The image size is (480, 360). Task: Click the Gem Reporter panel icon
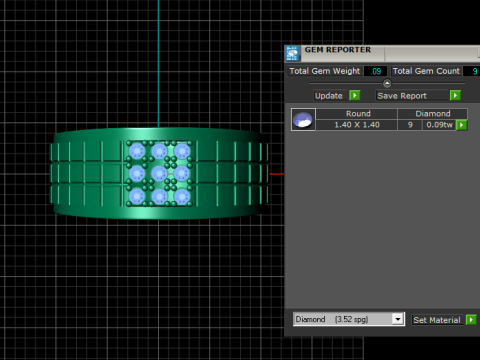coord(292,54)
